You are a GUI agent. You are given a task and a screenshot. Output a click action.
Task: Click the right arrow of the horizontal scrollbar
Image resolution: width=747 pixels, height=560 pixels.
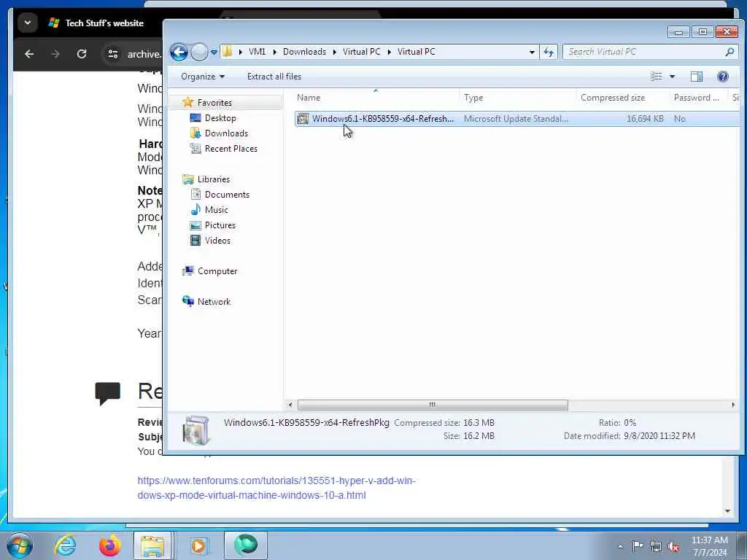tap(733, 405)
